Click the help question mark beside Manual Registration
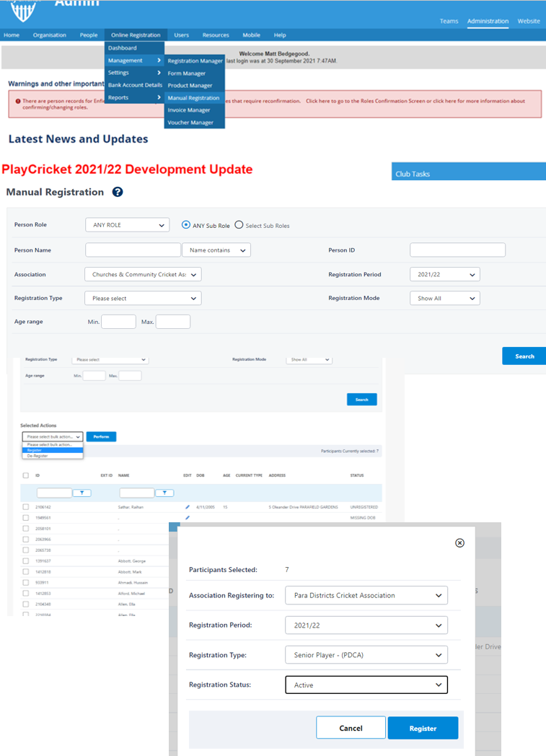This screenshot has width=546, height=756. (x=117, y=192)
